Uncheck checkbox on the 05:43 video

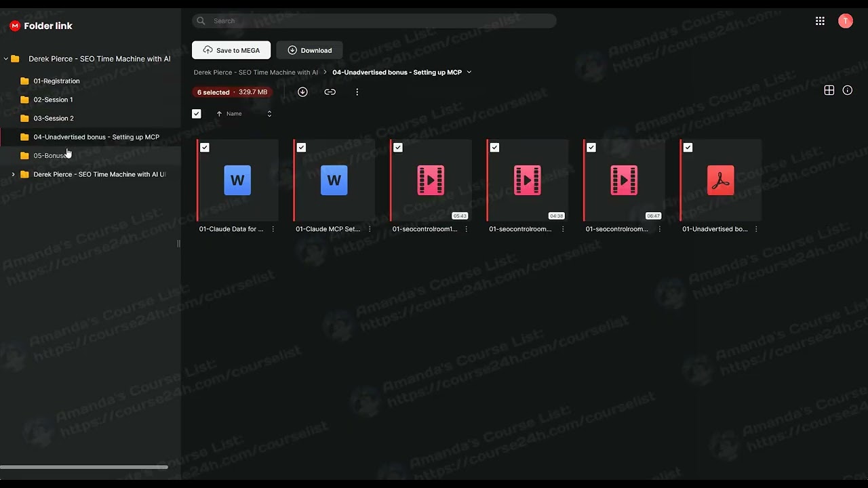[x=398, y=147]
